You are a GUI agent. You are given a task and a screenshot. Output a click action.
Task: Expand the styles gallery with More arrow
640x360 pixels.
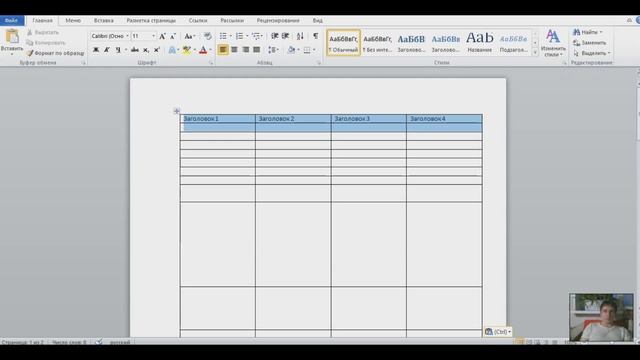coord(535,53)
